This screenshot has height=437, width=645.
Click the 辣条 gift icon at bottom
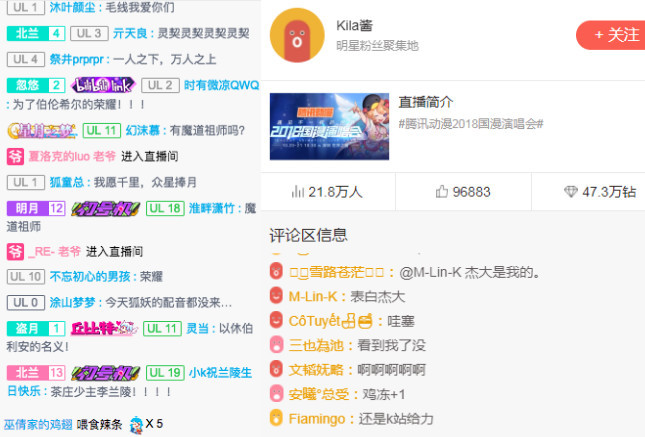(x=136, y=425)
